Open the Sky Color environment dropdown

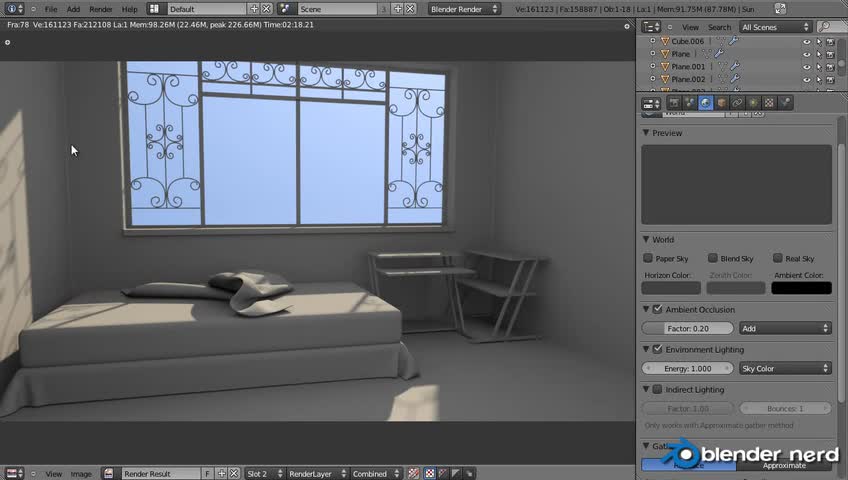click(x=785, y=368)
